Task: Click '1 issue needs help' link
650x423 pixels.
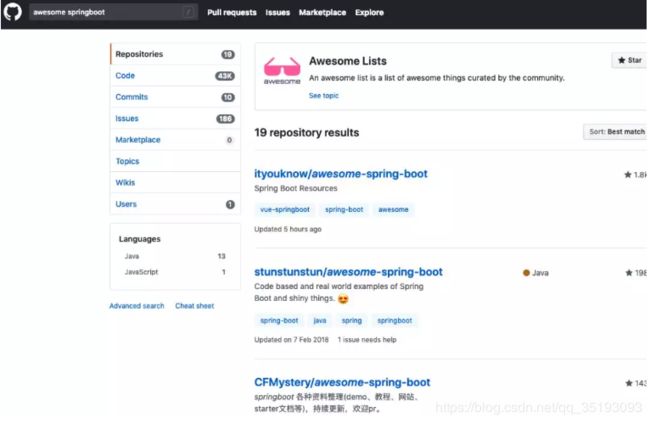Action: tap(367, 340)
